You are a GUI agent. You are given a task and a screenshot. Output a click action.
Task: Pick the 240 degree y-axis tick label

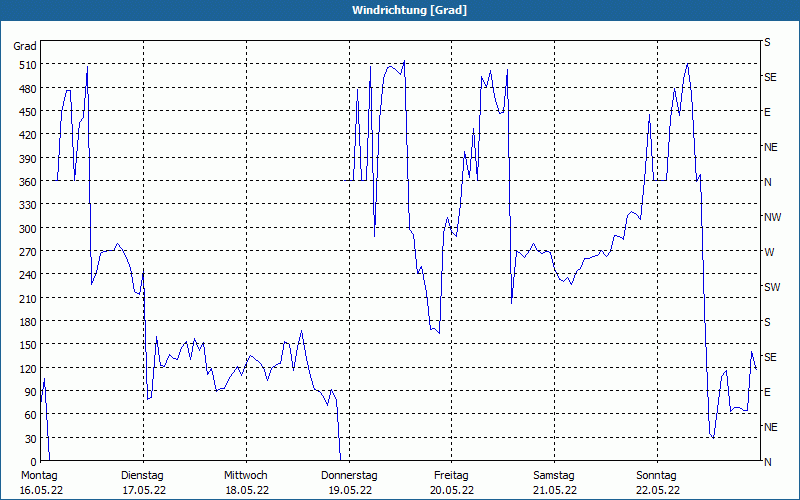26,275
